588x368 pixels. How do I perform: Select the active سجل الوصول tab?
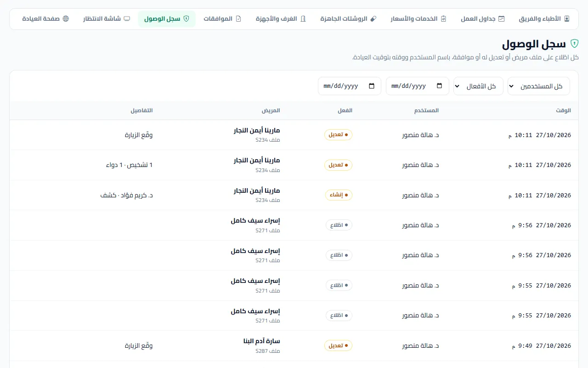[166, 19]
